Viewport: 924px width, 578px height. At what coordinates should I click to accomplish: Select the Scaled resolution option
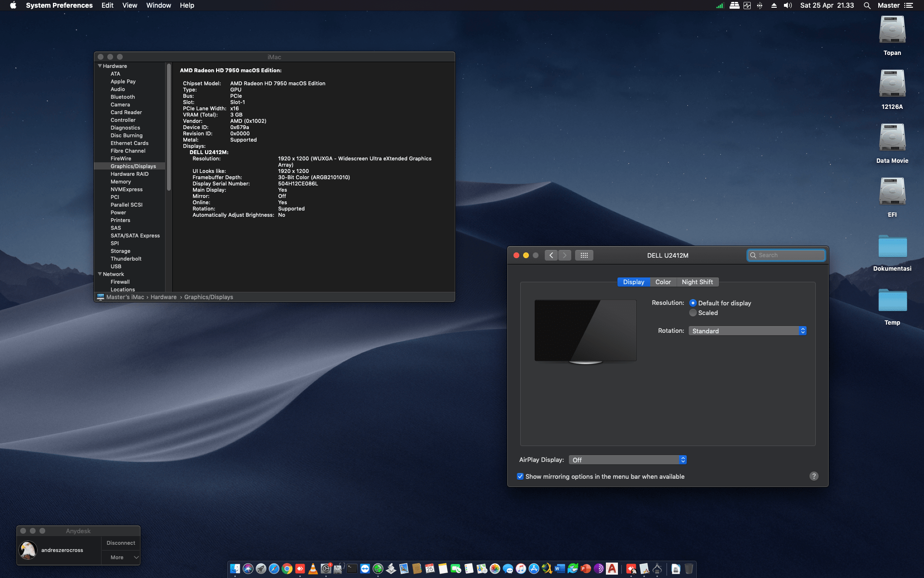tap(693, 313)
